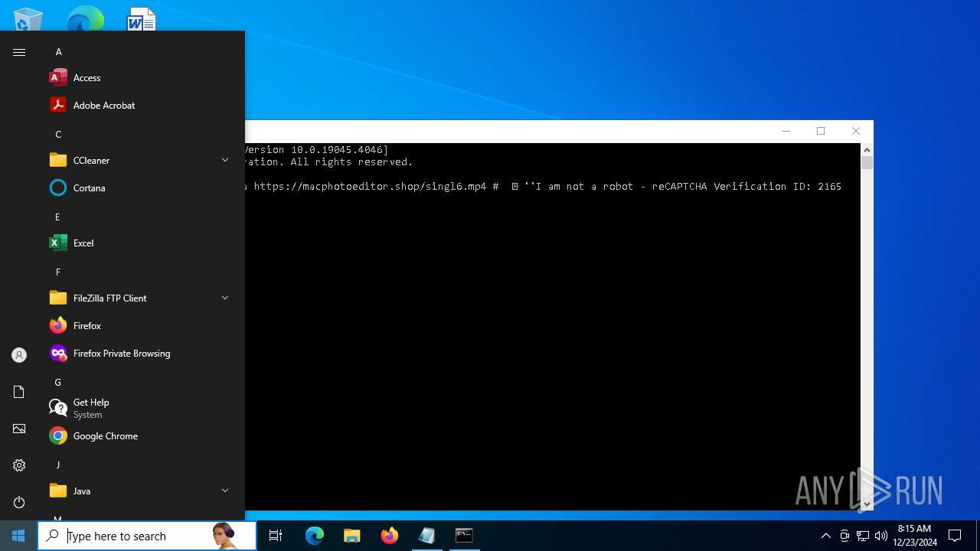Maximize the Command Prompt window
980x551 pixels.
pos(821,131)
